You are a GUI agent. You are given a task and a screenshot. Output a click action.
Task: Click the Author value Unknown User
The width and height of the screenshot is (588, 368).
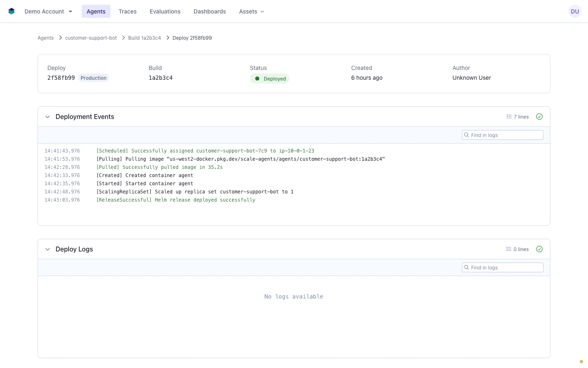(x=472, y=78)
